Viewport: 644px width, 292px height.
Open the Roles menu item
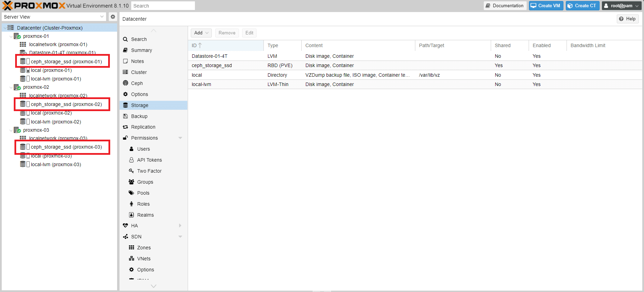pos(153,204)
